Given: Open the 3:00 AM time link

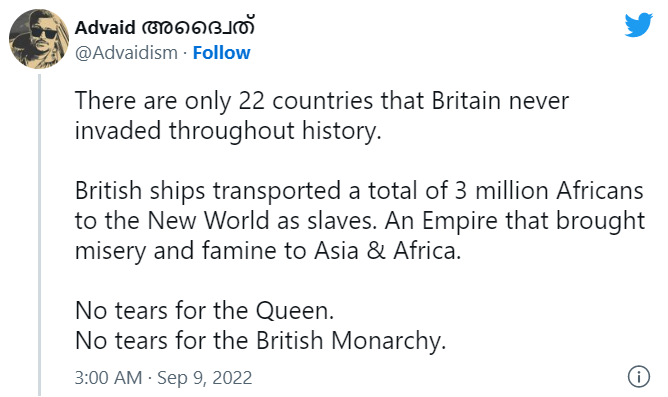Looking at the screenshot, I should (108, 378).
